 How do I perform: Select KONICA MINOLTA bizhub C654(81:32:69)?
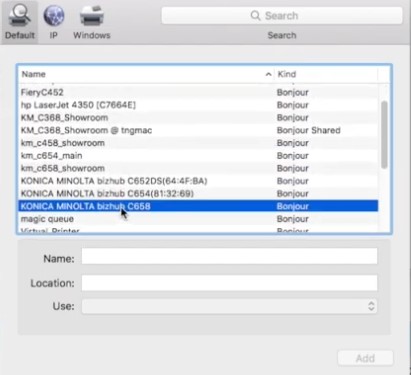pos(198,194)
